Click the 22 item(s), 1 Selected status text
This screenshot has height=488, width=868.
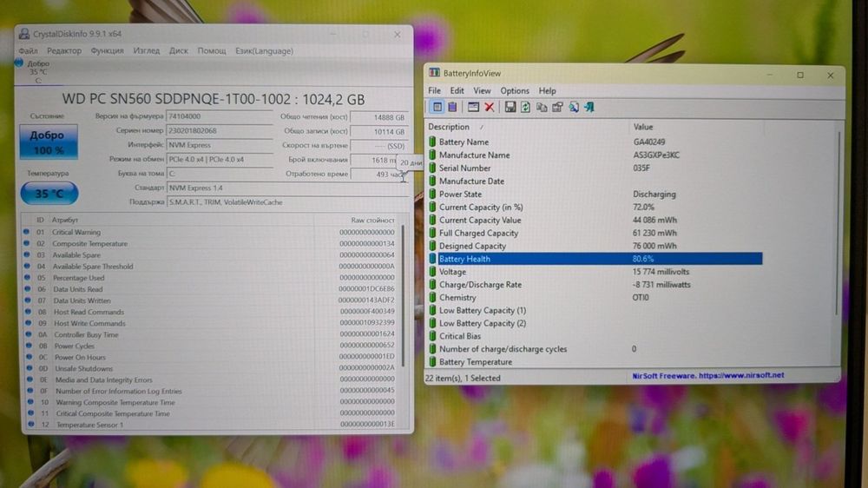point(463,378)
